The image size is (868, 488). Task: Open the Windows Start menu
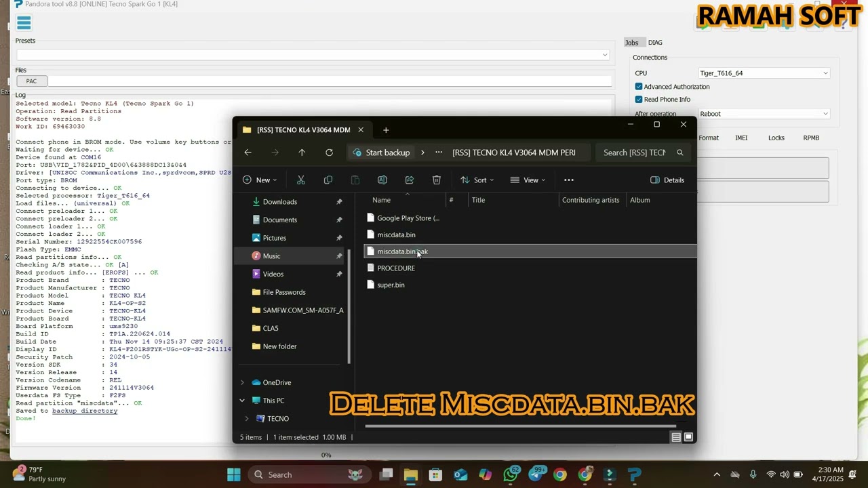point(234,474)
